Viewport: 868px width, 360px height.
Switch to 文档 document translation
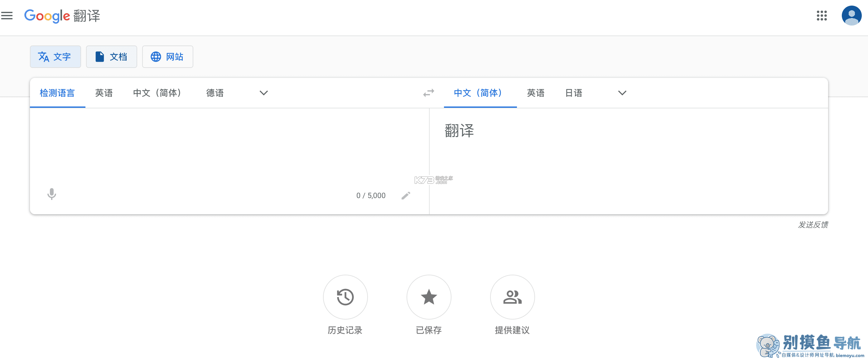pyautogui.click(x=112, y=57)
